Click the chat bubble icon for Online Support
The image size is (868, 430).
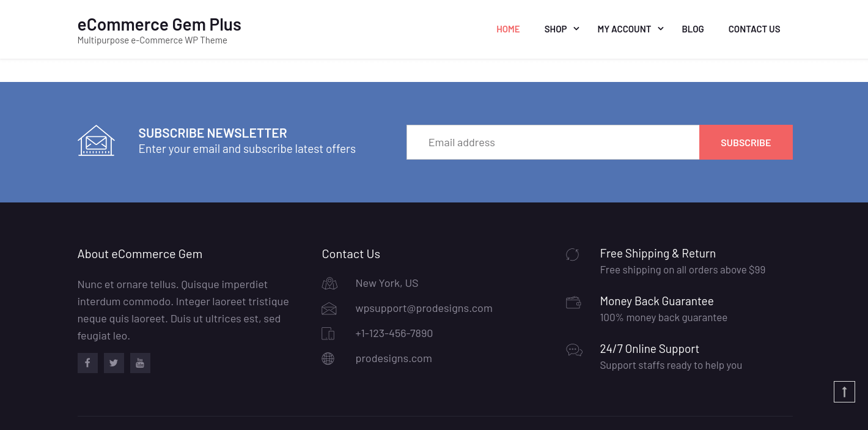pos(574,350)
